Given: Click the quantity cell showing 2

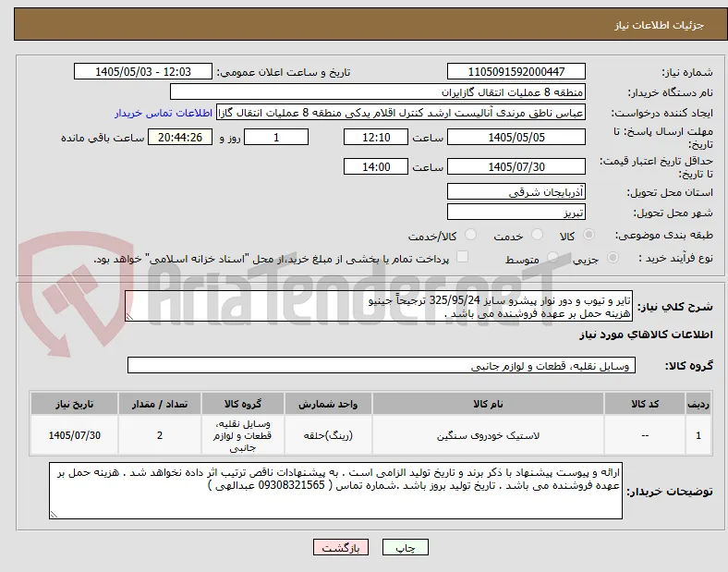Looking at the screenshot, I should pos(160,435).
